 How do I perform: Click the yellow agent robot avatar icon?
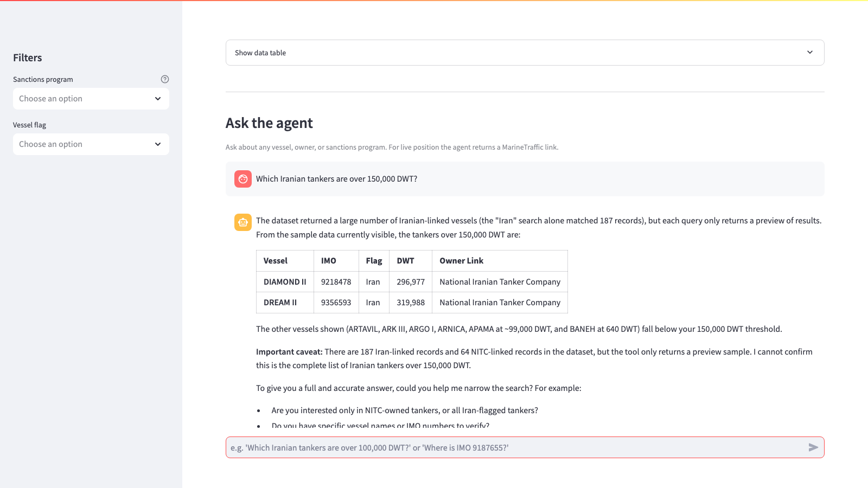(x=243, y=222)
